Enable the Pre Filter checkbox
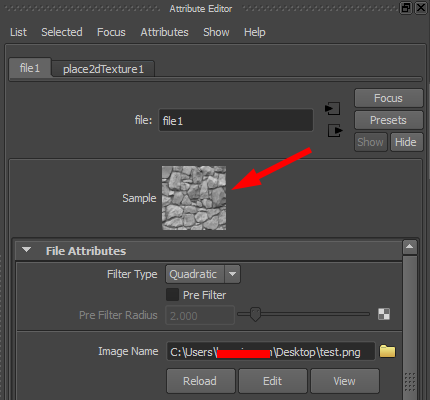The height and width of the screenshot is (400, 430). (x=172, y=295)
